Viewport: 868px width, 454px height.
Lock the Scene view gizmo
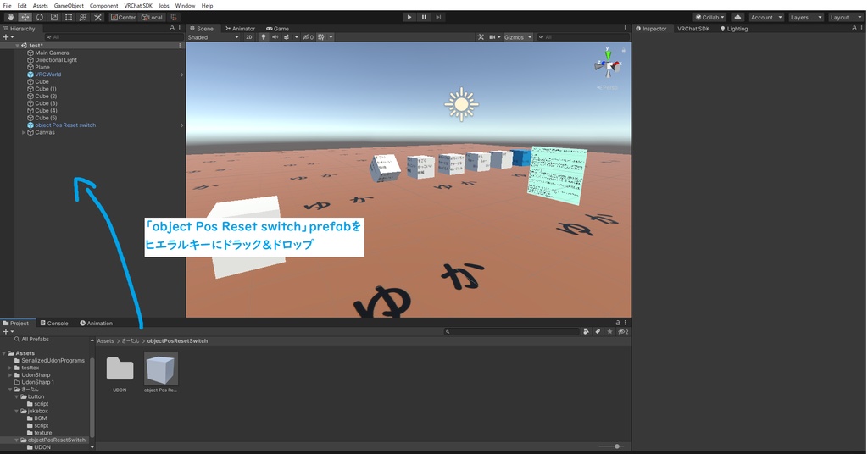(x=623, y=50)
